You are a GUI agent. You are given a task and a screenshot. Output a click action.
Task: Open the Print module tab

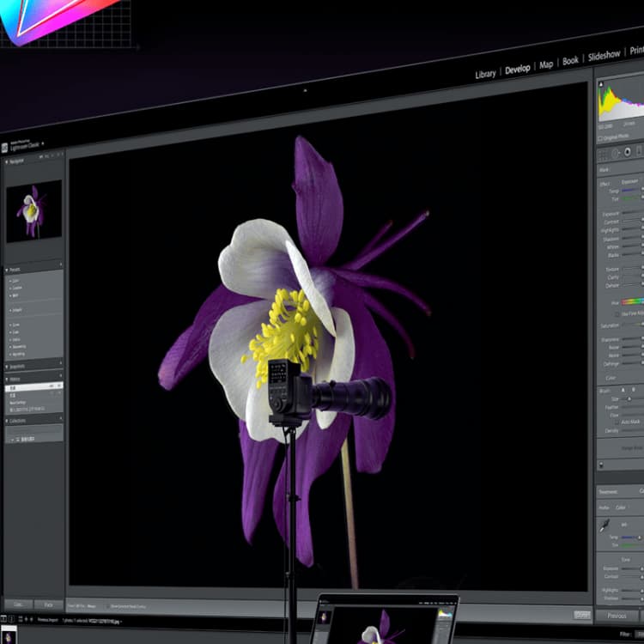pos(636,50)
